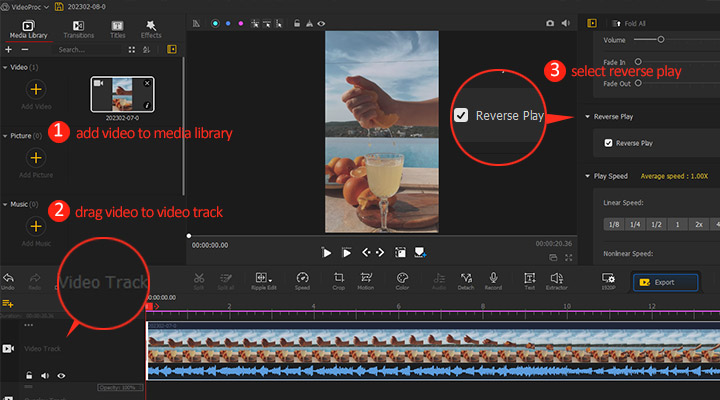Select the 202302-07-0 video thumbnail
The height and width of the screenshot is (400, 720).
point(122,96)
